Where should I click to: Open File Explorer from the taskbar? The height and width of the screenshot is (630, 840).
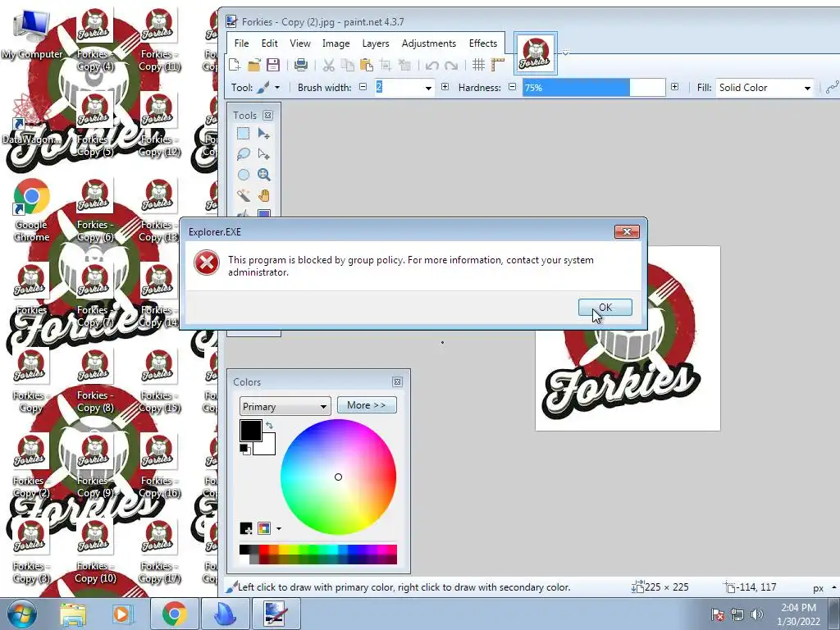pos(73,614)
